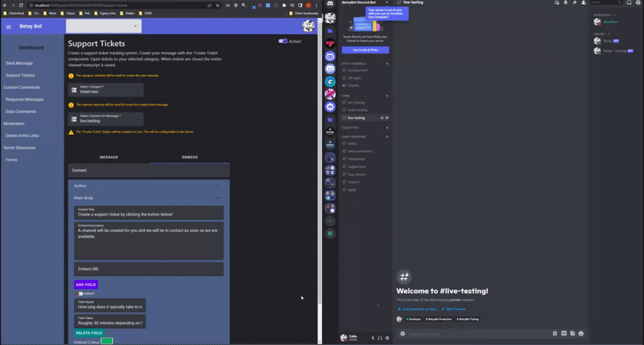This screenshot has width=644, height=345.
Task: Open Discord inbox icon
Action: 629,3
